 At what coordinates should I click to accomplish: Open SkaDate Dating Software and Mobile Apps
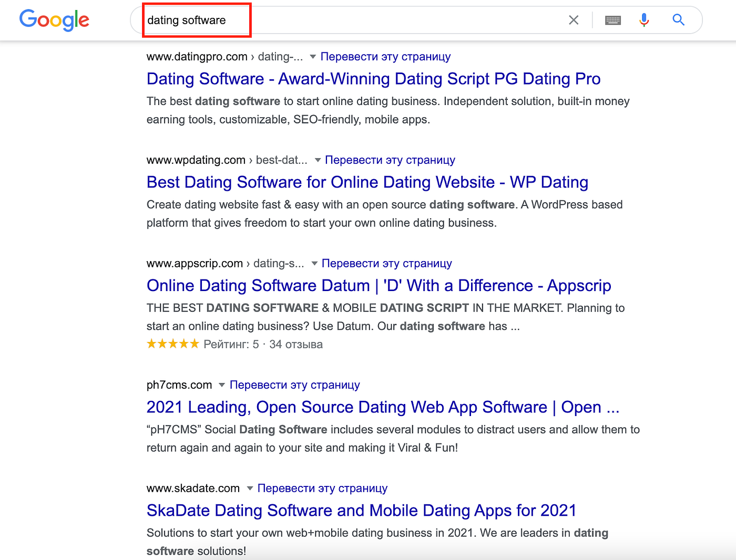coord(362,511)
